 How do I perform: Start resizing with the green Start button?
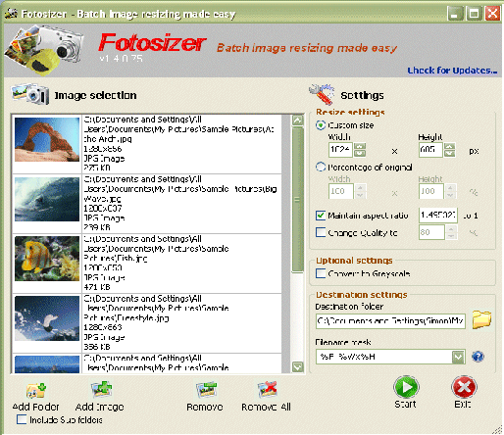(406, 387)
